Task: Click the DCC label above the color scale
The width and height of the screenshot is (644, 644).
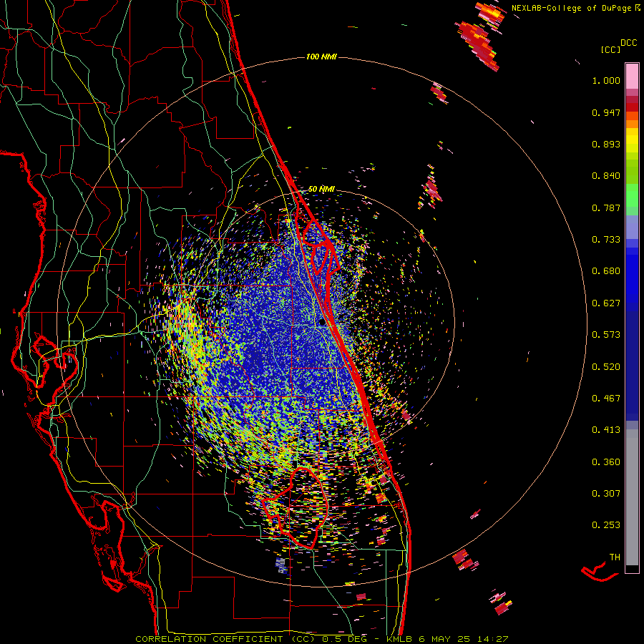Action: click(629, 43)
